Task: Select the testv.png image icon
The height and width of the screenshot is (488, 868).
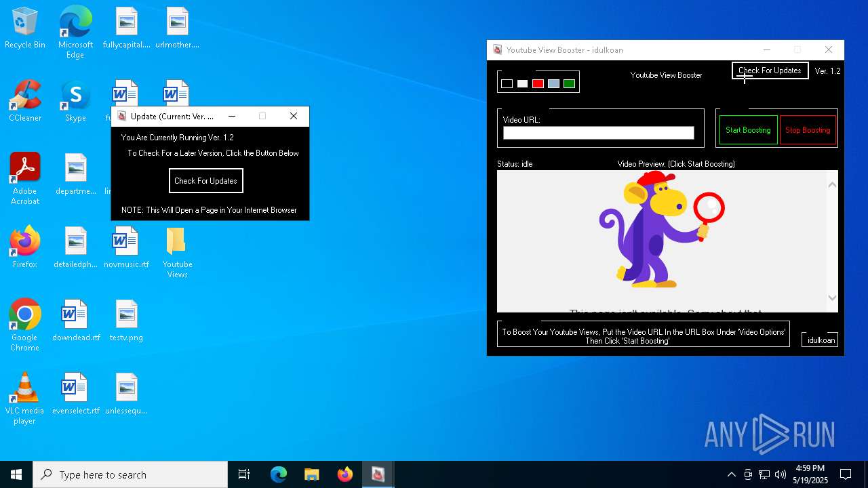Action: pyautogui.click(x=126, y=321)
